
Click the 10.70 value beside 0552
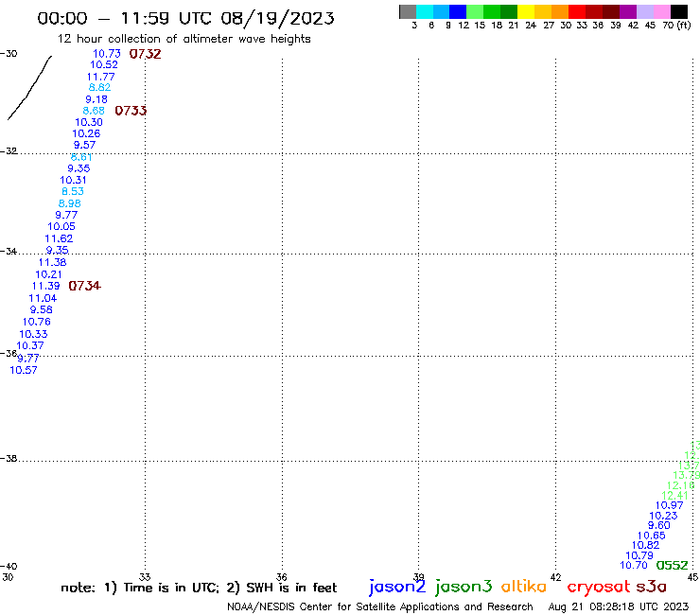[634, 566]
